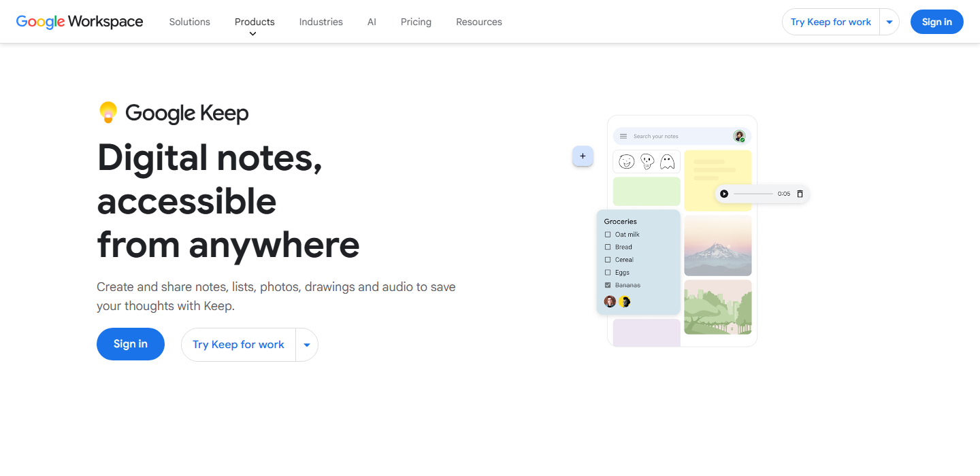
Task: Click the red-haired collaborator avatar on Groceries
Action: pyautogui.click(x=610, y=301)
